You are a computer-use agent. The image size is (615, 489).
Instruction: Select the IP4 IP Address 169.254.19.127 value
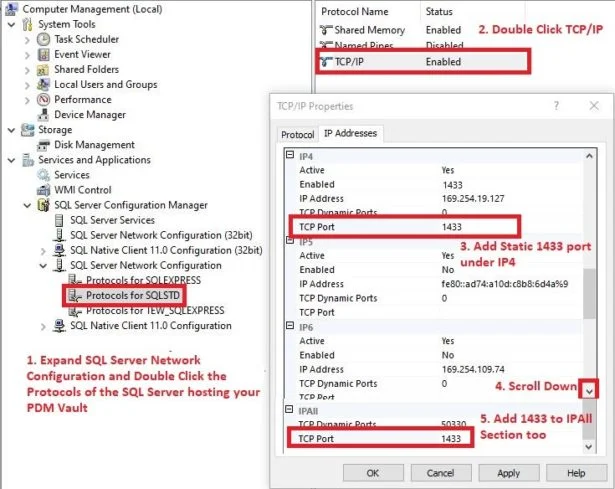[473, 198]
